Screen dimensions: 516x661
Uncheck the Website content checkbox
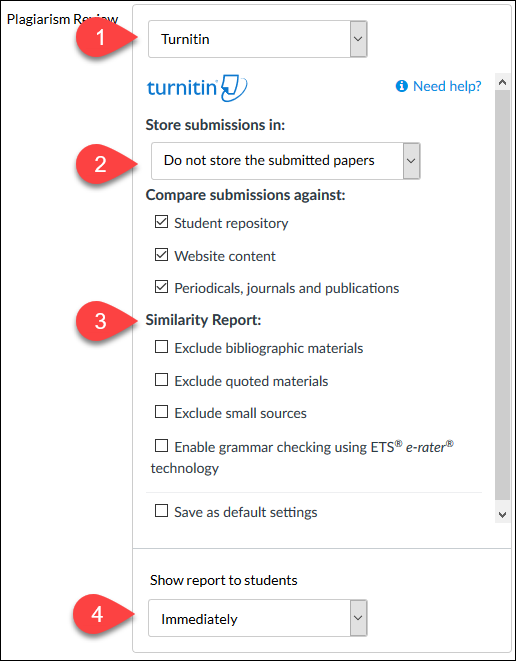161,255
